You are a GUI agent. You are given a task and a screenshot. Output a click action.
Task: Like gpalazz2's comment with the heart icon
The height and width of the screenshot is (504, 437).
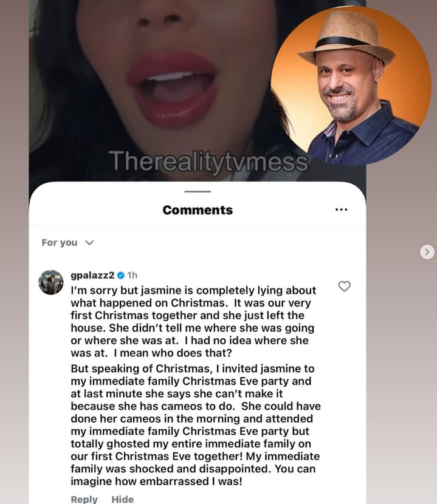[344, 286]
